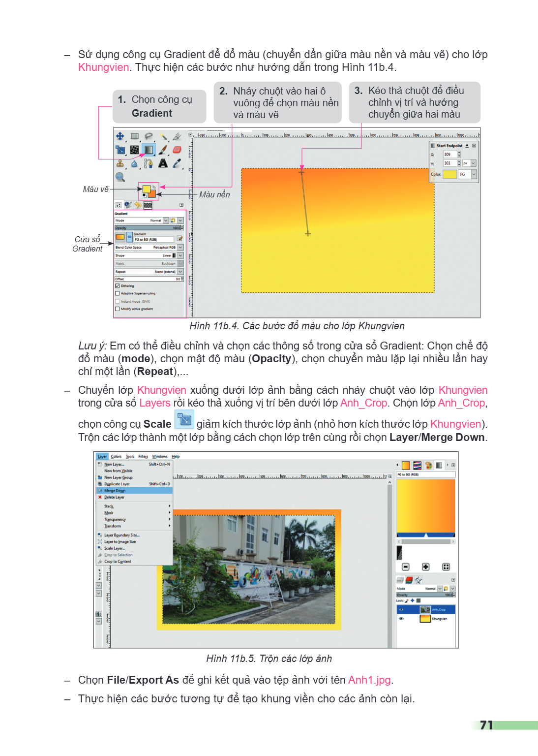Enable Adaptive Supersampling checkbox

[118, 293]
